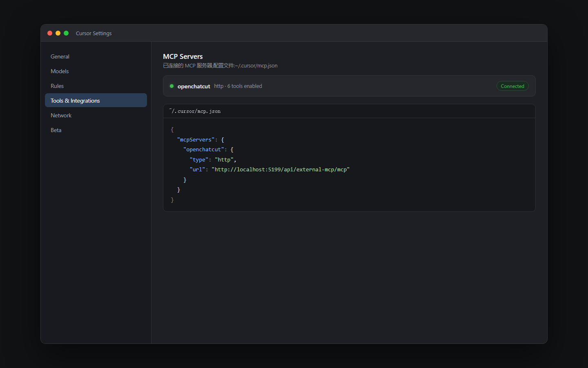Click the config file path subtitle text
Image resolution: width=588 pixels, height=368 pixels.
click(x=220, y=66)
